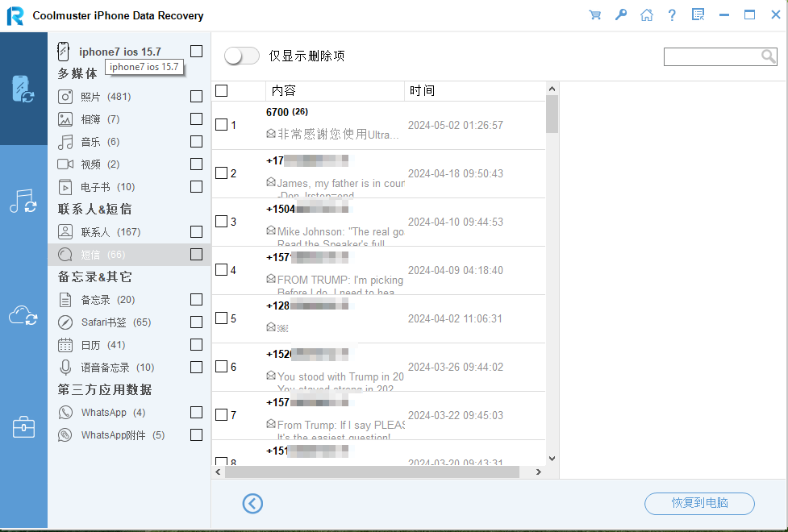Tick the select-all checkbox in table header
Image resolution: width=788 pixels, height=532 pixels.
(x=221, y=90)
